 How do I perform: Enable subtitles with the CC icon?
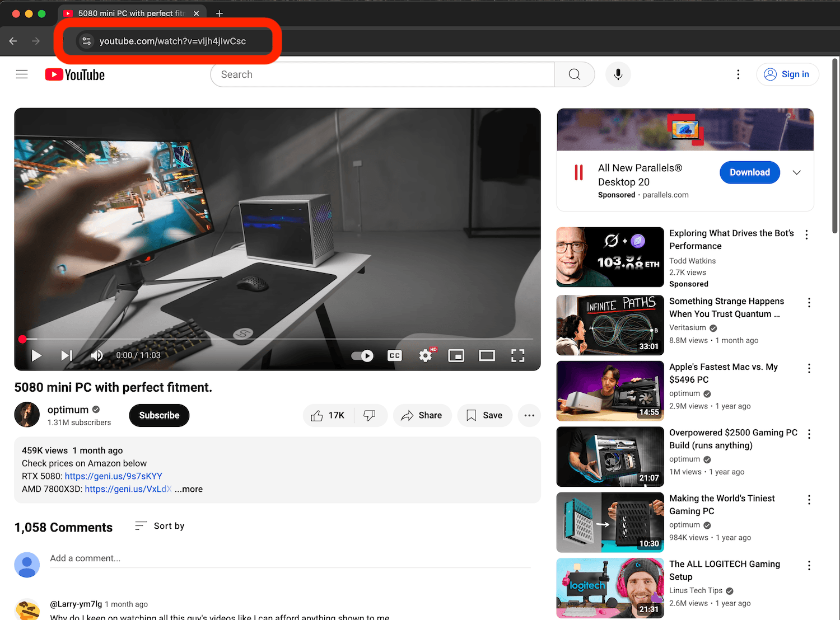click(x=394, y=355)
